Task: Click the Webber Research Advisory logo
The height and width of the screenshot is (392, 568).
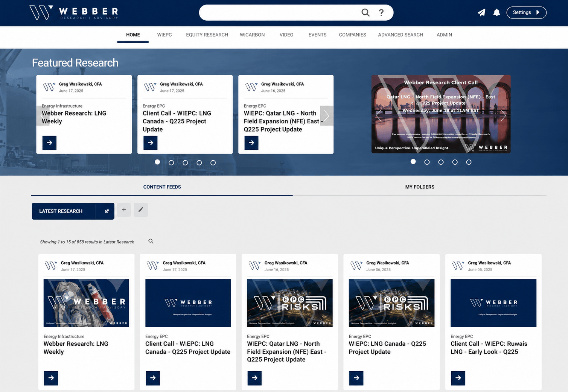Action: tap(74, 12)
